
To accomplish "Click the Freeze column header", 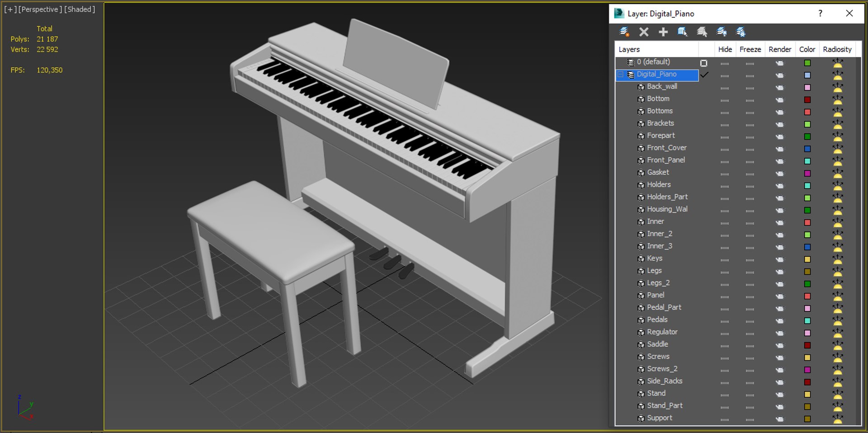I will point(750,49).
